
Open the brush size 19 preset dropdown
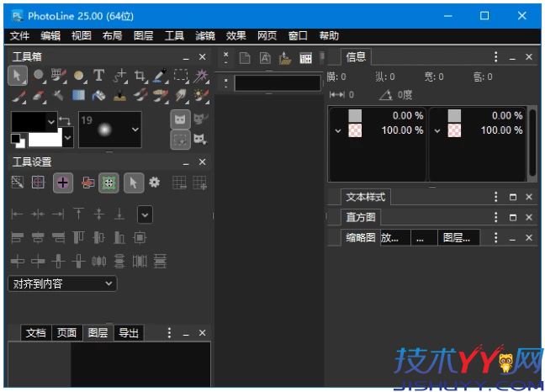coord(135,130)
